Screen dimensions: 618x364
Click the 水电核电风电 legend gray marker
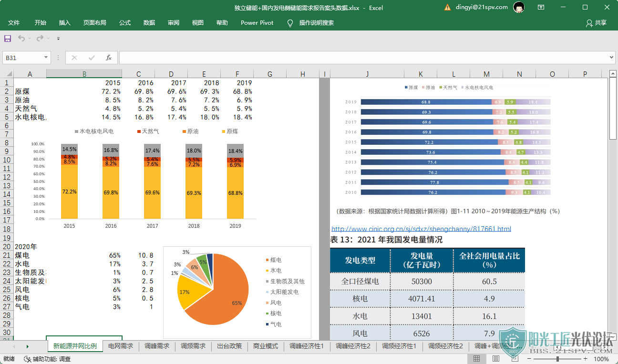coord(76,131)
